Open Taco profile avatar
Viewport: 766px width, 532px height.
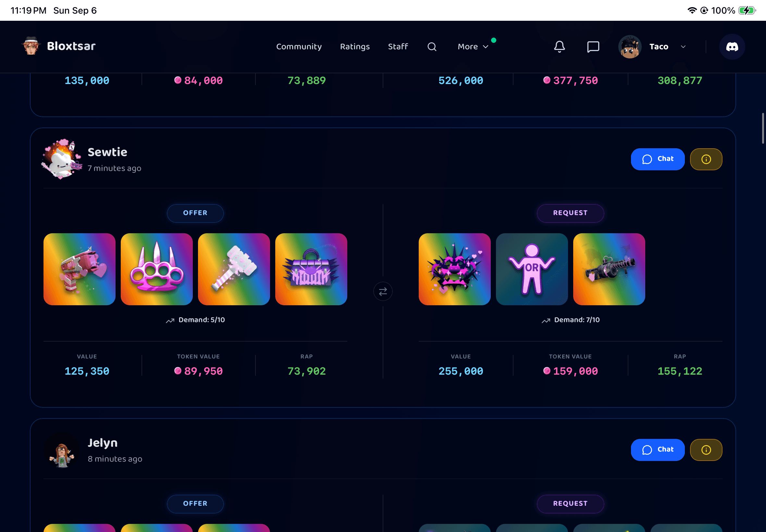(x=630, y=47)
